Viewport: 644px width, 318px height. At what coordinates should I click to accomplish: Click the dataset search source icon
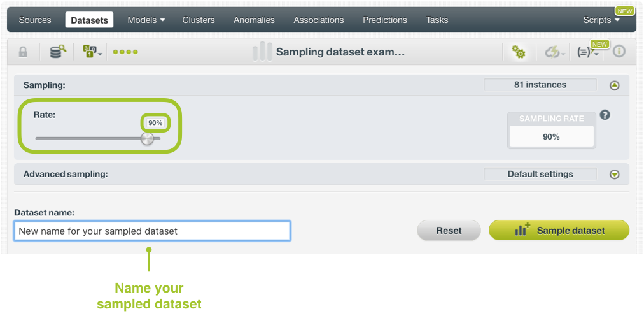click(x=58, y=52)
